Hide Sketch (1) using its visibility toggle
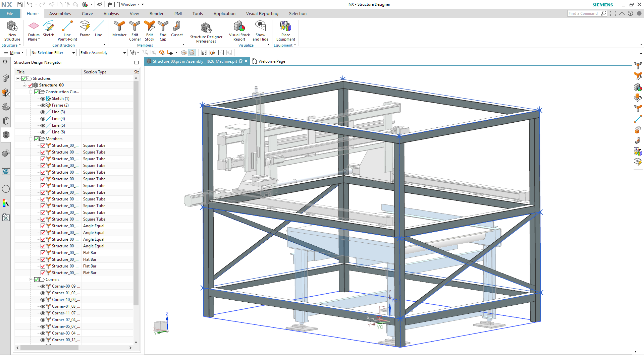This screenshot has height=362, width=644. [x=43, y=98]
